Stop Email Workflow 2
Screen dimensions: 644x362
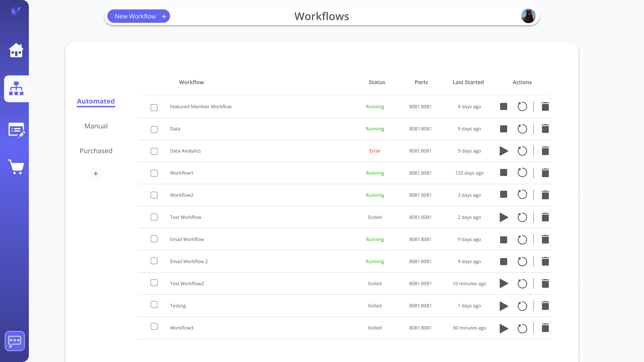pyautogui.click(x=503, y=261)
